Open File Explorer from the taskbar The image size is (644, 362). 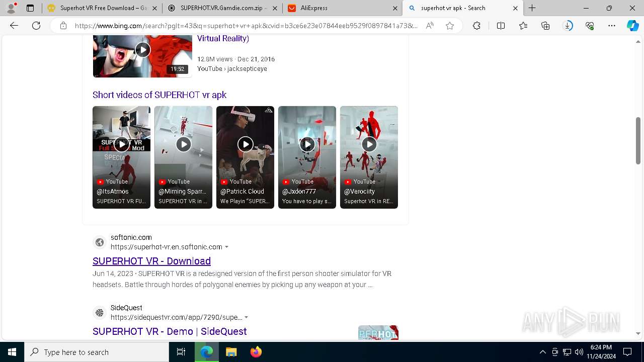pyautogui.click(x=231, y=352)
